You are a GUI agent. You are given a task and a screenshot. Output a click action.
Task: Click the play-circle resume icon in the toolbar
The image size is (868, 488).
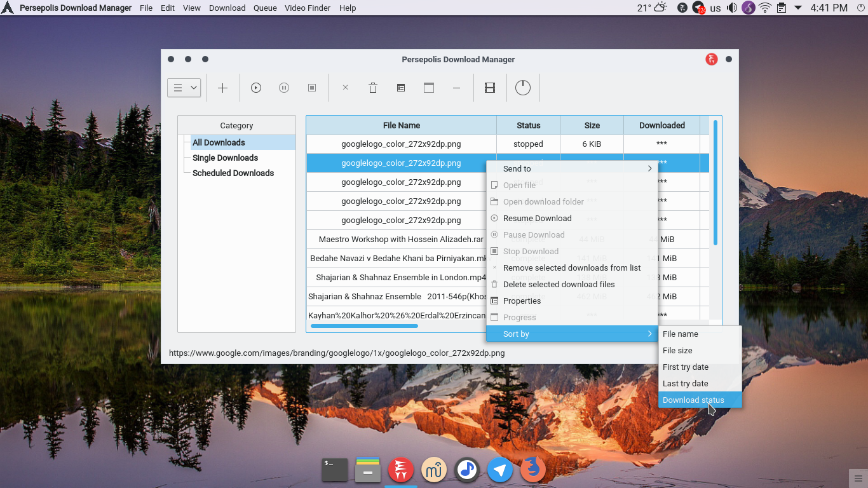click(256, 88)
